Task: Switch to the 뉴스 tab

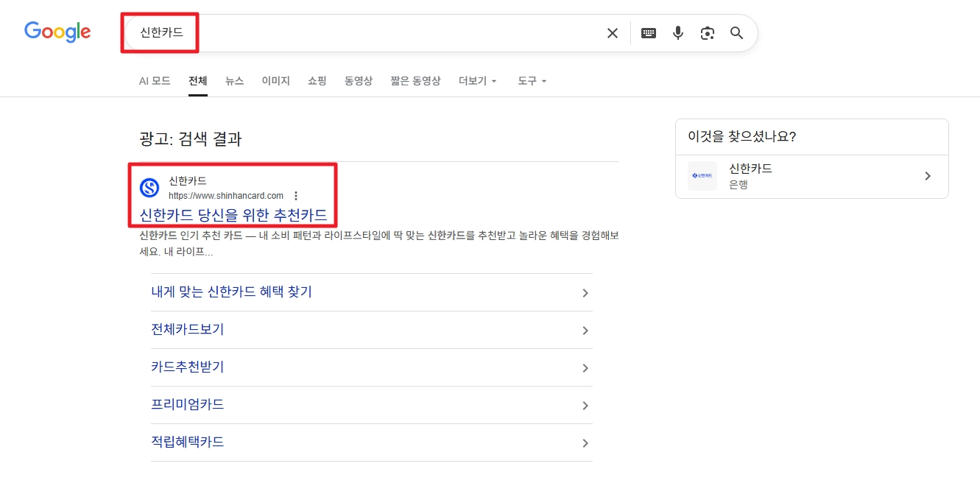Action: pos(234,81)
